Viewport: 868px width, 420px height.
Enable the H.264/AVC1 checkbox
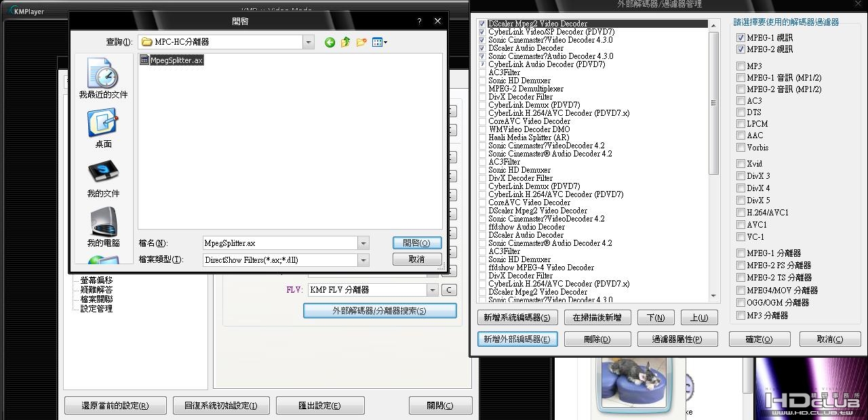click(741, 213)
